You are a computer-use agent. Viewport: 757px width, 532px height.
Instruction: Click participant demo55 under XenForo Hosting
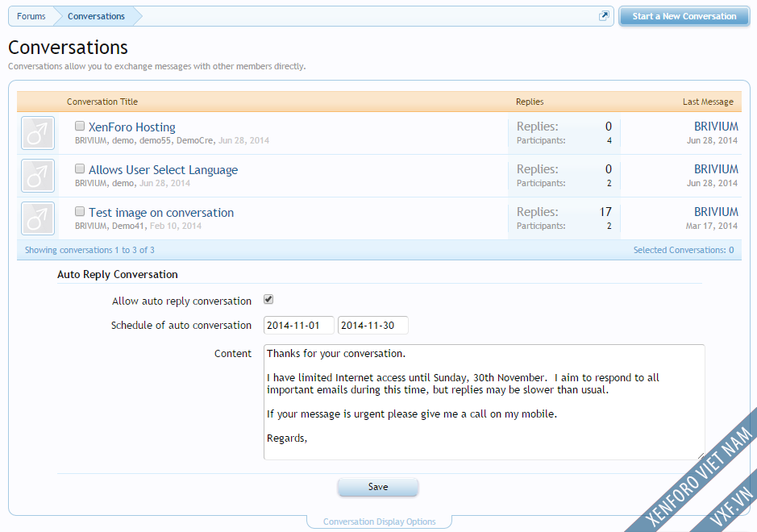[155, 140]
